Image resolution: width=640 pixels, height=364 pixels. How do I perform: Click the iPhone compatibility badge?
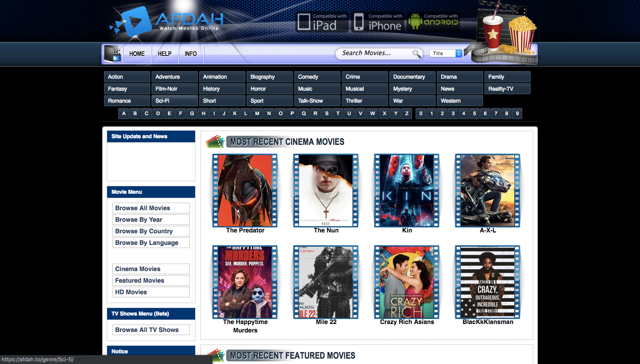coord(378,22)
